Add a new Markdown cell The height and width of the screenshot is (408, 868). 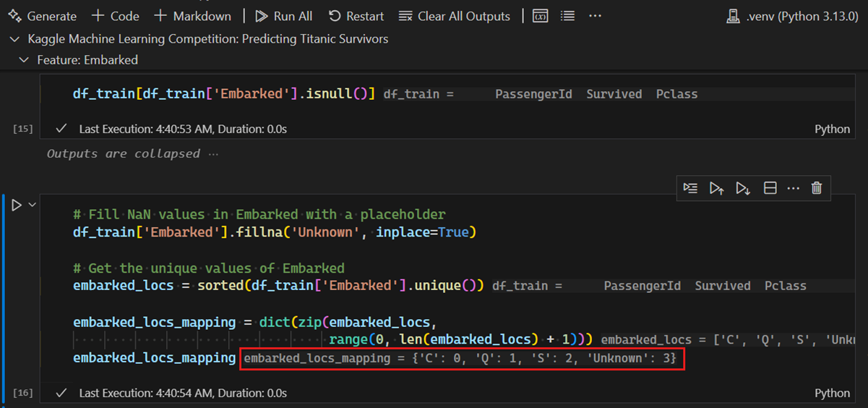tap(192, 16)
